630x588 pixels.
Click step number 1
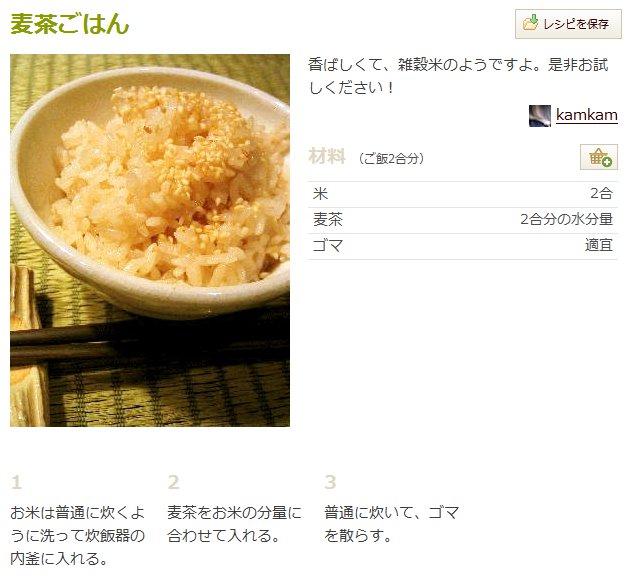[16, 482]
